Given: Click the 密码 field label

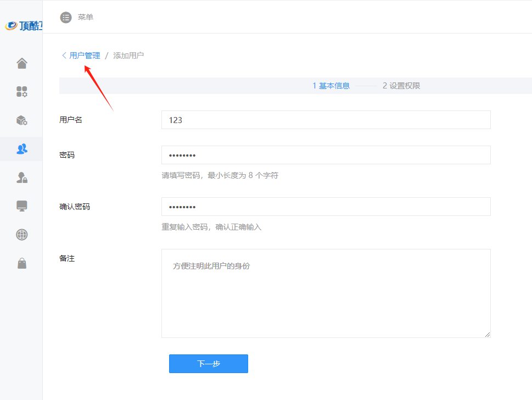Looking at the screenshot, I should click(67, 155).
